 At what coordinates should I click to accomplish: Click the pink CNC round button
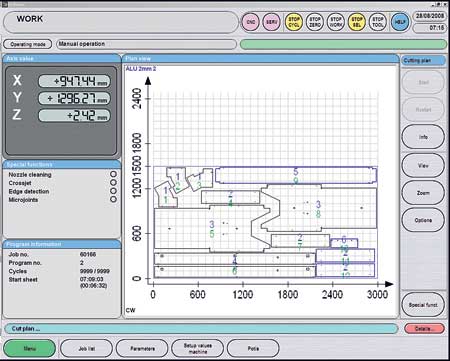point(250,22)
